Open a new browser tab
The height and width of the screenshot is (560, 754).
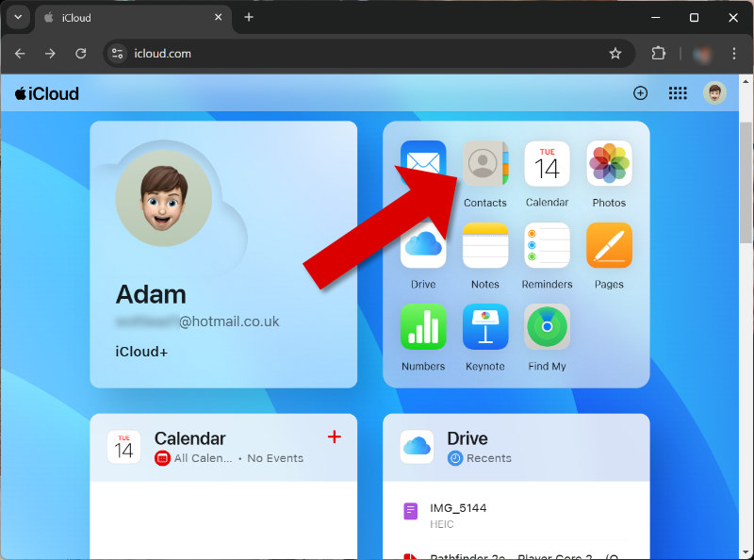249,17
